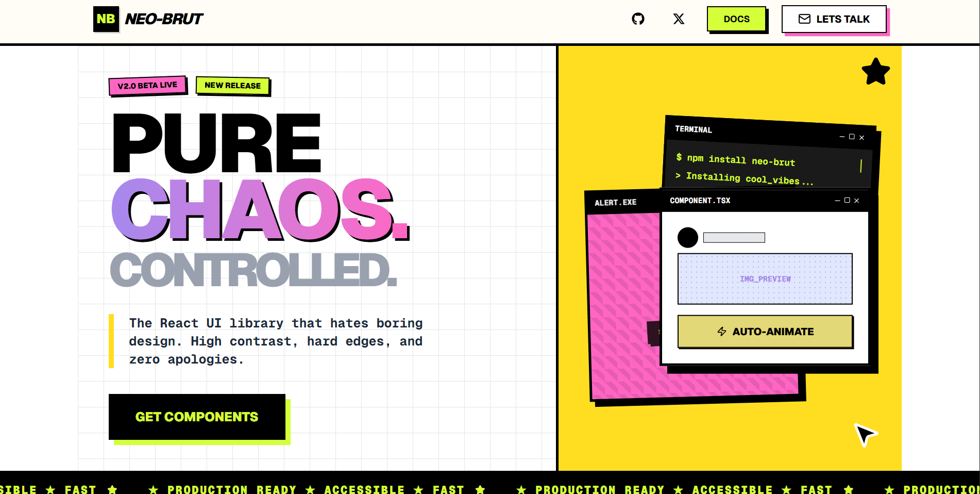Minimize the COMPONENT.TSX window
Image resolution: width=980 pixels, height=494 pixels.
coord(837,201)
